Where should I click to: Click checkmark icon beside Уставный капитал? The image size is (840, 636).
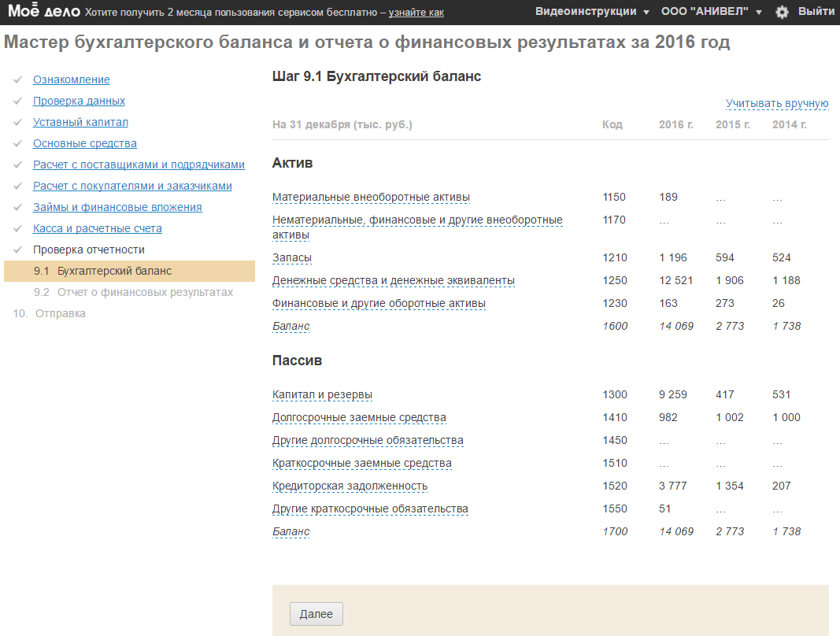point(17,122)
